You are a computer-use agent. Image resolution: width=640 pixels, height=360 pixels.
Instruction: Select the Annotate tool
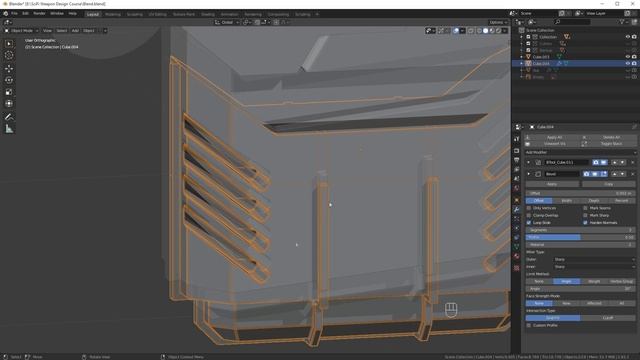tap(9, 117)
